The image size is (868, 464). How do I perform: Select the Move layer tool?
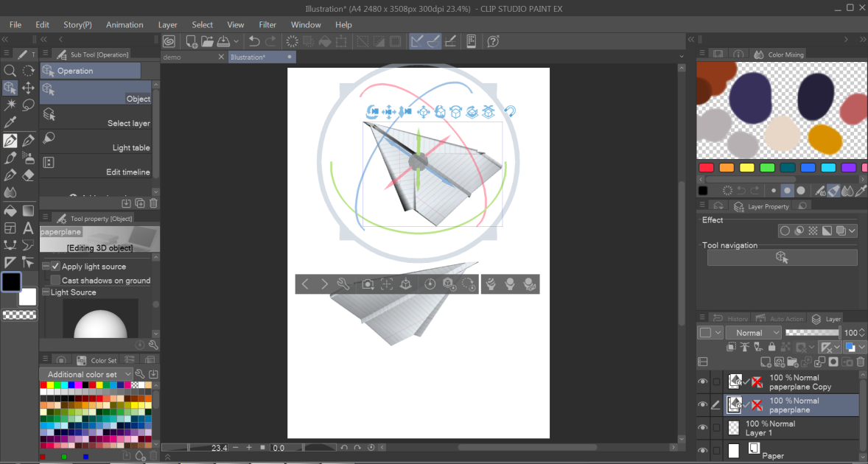pyautogui.click(x=28, y=88)
